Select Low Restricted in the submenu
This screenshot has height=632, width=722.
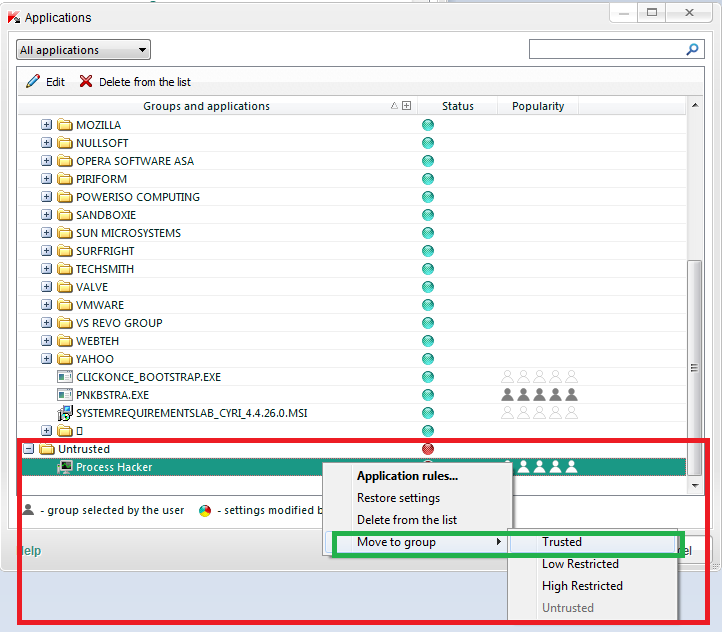pyautogui.click(x=580, y=564)
